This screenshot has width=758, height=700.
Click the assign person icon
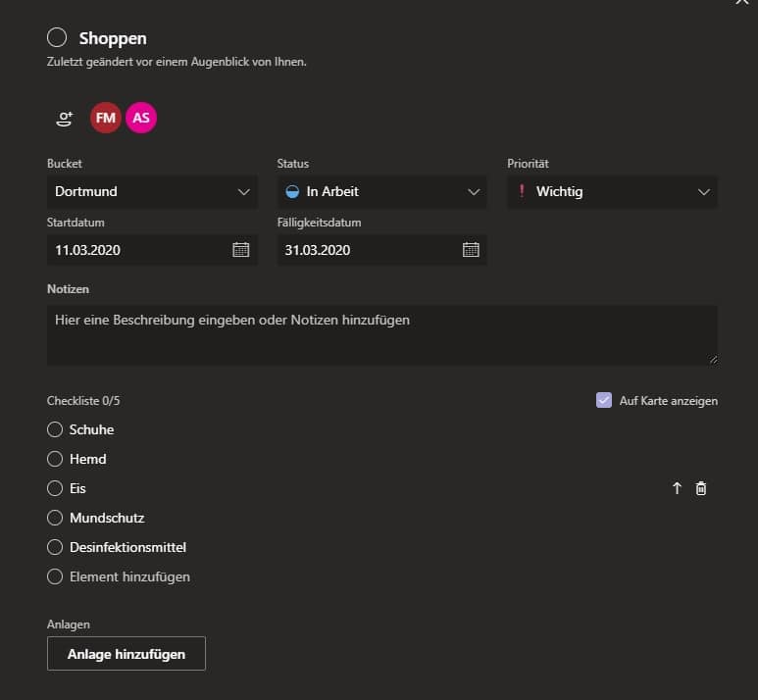(x=65, y=119)
